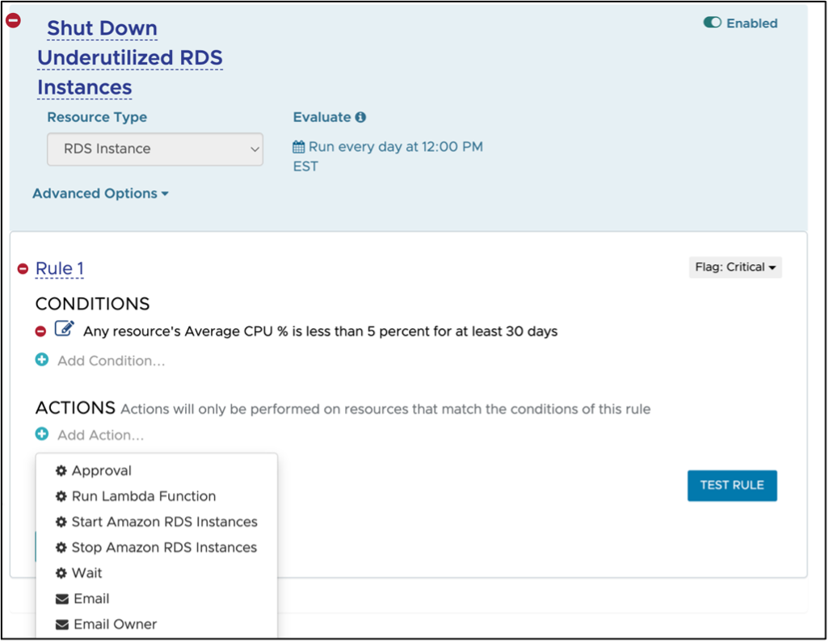Screen dimensions: 829x644
Task: Click the calendar icon in the schedule
Action: (x=299, y=147)
